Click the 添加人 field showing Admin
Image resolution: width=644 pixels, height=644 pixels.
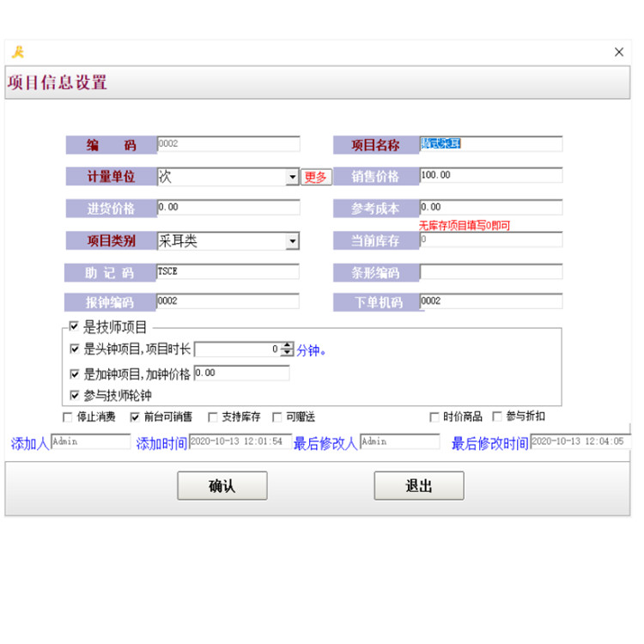[90, 441]
